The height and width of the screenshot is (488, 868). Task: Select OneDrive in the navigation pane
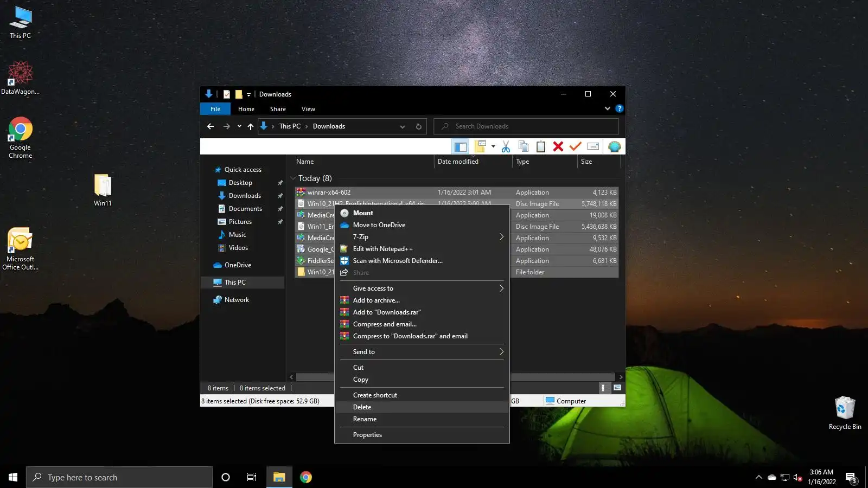(x=238, y=265)
